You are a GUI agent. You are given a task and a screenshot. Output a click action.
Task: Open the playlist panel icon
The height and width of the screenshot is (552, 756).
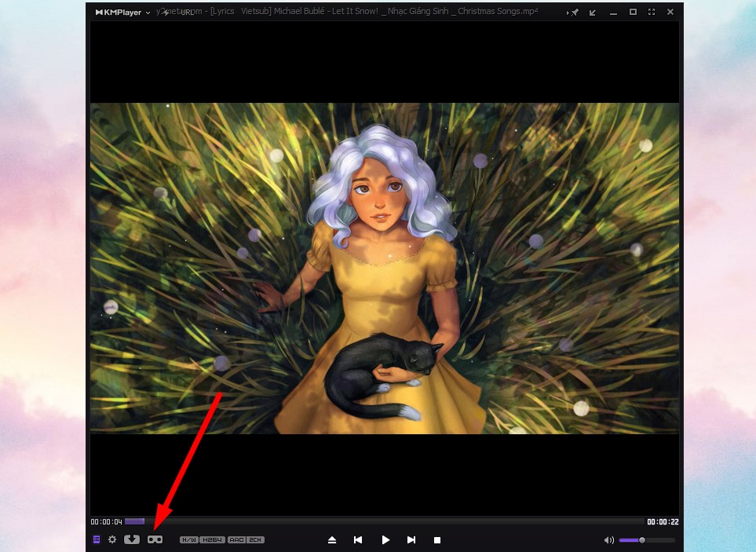(x=97, y=539)
